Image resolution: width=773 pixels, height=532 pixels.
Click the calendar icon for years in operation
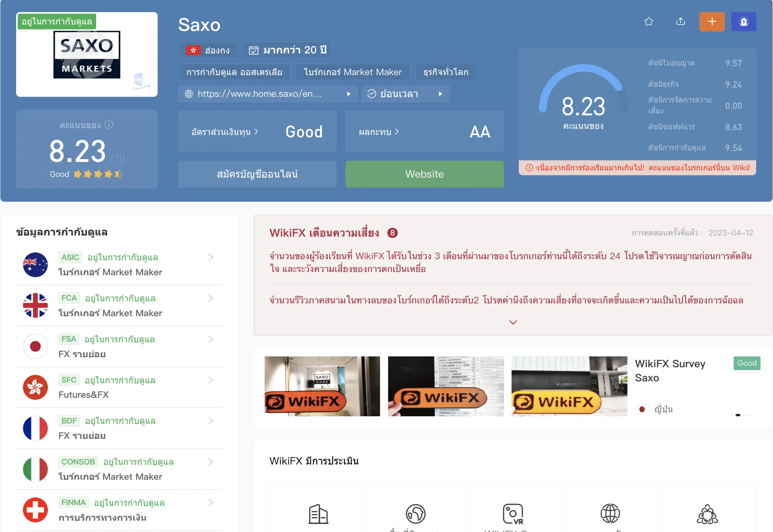[253, 50]
